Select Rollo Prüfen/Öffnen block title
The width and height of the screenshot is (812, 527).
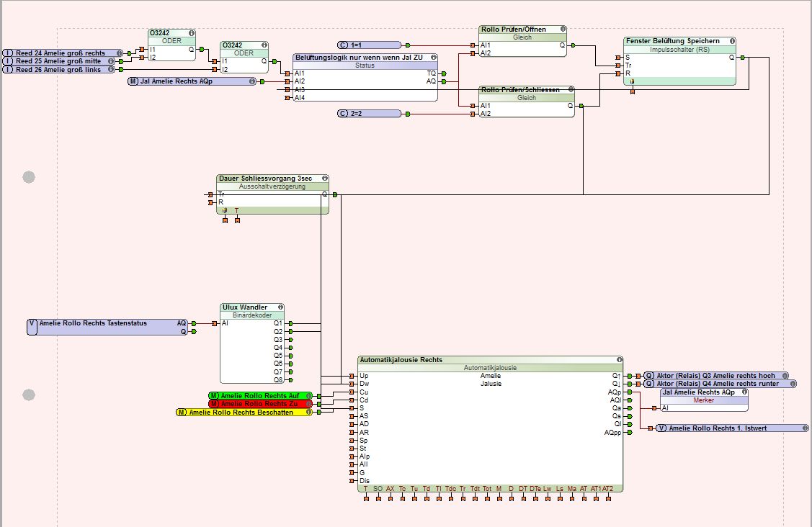point(513,29)
